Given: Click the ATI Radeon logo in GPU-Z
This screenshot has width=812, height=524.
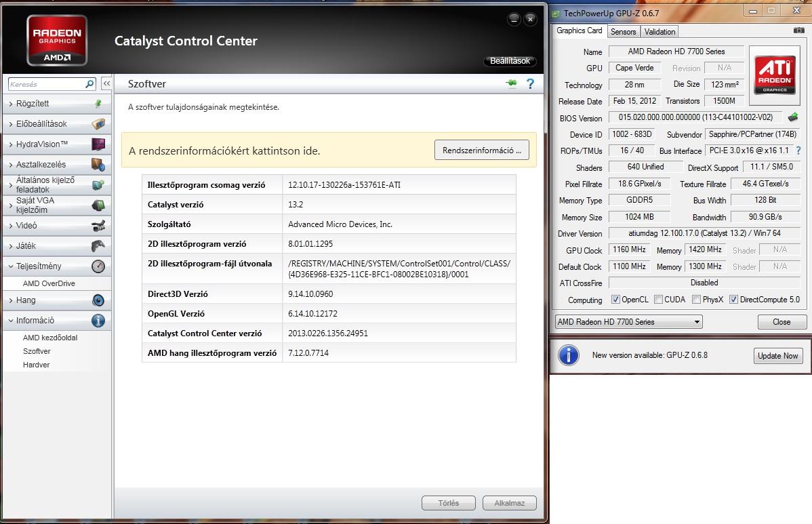Looking at the screenshot, I should 774,75.
